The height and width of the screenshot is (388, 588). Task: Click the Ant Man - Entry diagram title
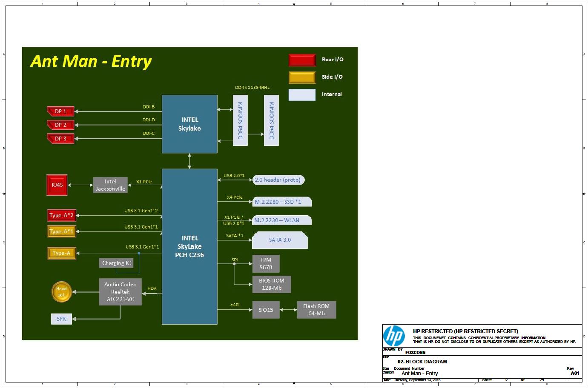tap(91, 62)
